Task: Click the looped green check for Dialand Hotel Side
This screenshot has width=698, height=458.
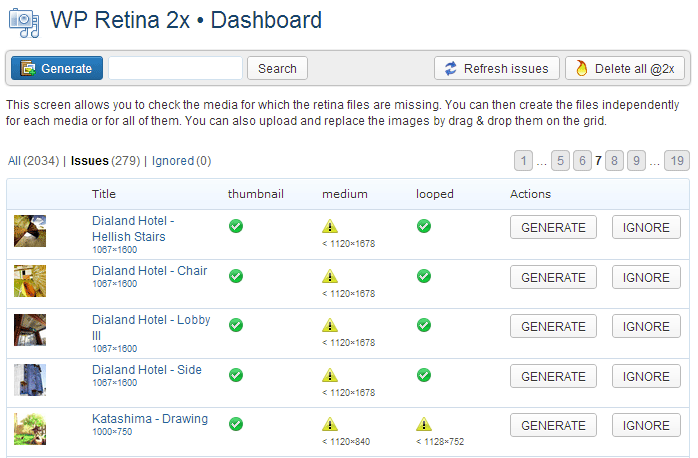Action: pyautogui.click(x=424, y=375)
